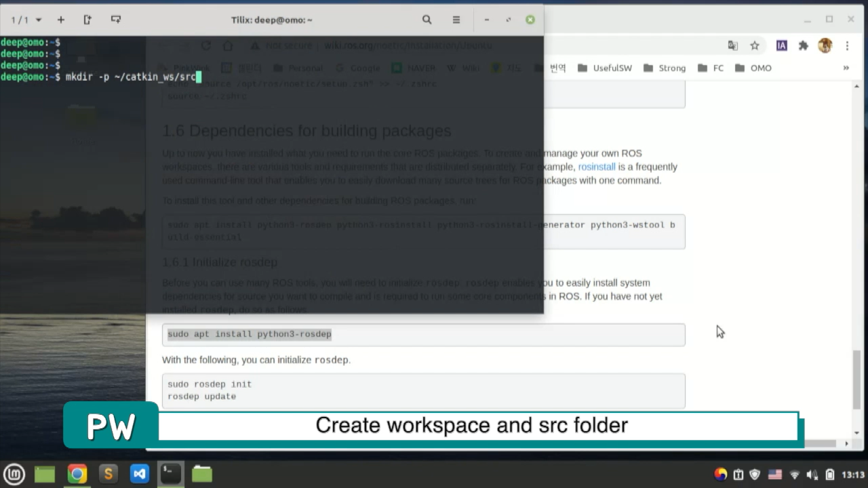868x488 pixels.
Task: Open the IA extension icon
Action: click(781, 45)
